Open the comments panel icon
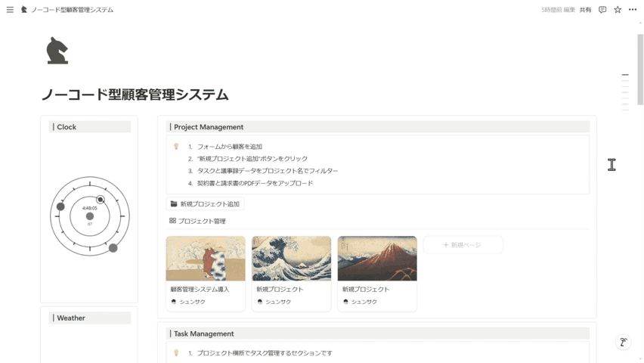The width and height of the screenshot is (644, 363). [x=602, y=10]
